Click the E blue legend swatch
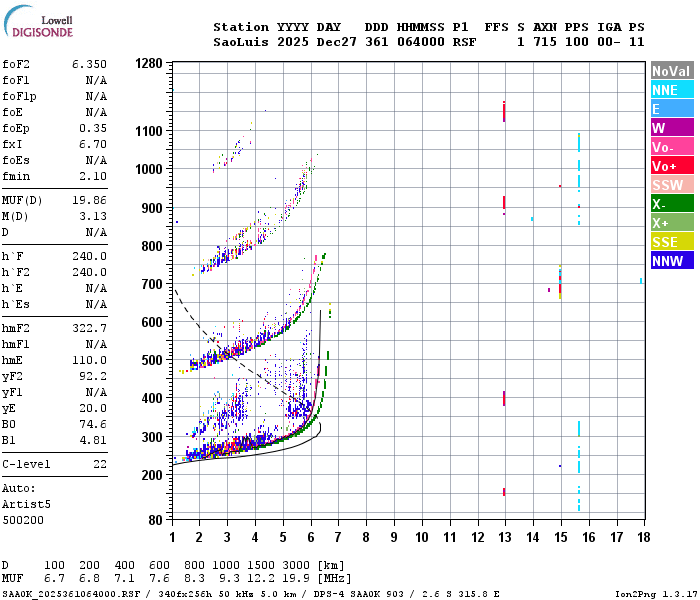Image resolution: width=700 pixels, height=600 pixels. tap(672, 109)
